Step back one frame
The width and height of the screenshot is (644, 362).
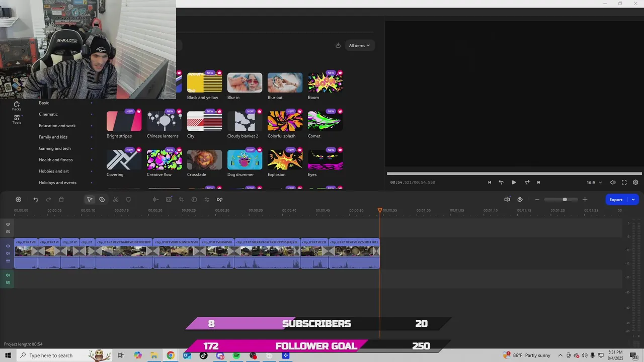[x=501, y=183]
